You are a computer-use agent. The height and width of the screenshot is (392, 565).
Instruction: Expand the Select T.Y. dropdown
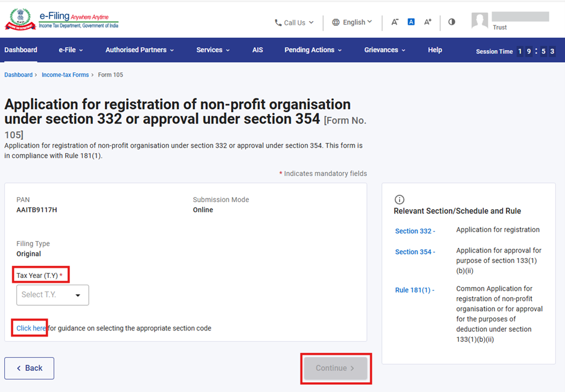point(53,295)
